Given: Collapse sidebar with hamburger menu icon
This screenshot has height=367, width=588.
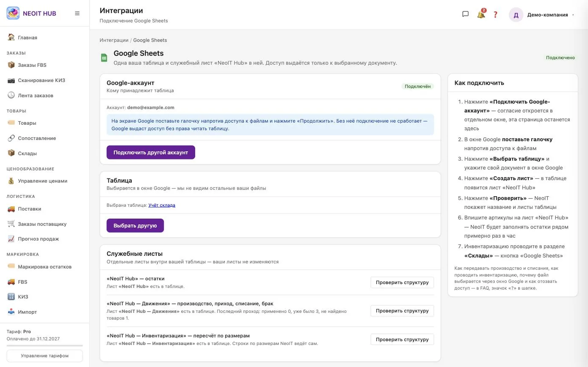Looking at the screenshot, I should pyautogui.click(x=77, y=14).
